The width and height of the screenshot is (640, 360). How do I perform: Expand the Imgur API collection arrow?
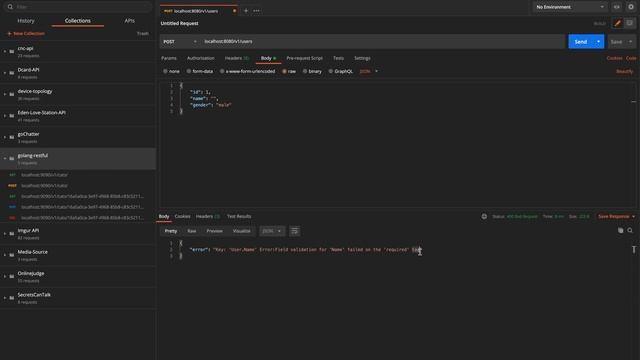[5, 234]
